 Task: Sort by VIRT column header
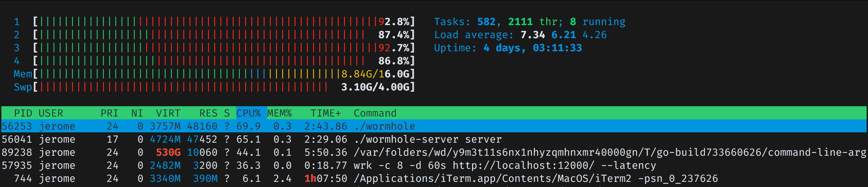[168, 113]
